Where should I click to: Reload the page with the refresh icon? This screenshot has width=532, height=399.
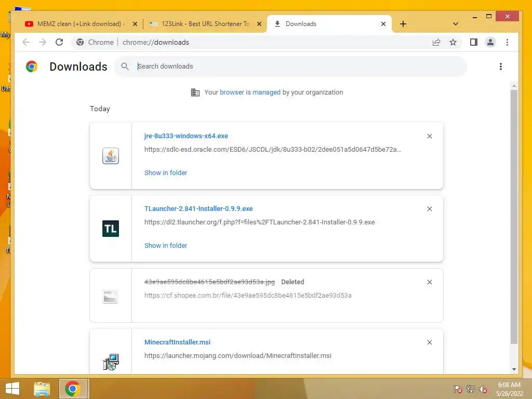(59, 42)
